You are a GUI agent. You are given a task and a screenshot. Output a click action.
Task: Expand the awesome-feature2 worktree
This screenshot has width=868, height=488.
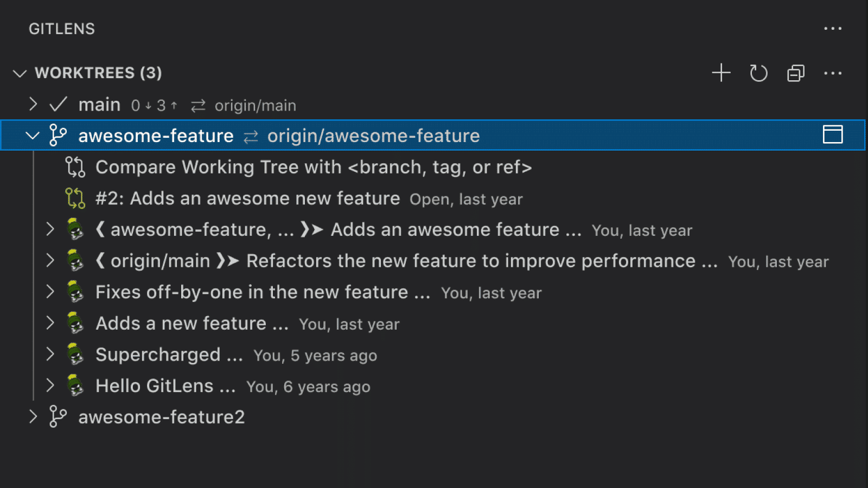coord(33,416)
